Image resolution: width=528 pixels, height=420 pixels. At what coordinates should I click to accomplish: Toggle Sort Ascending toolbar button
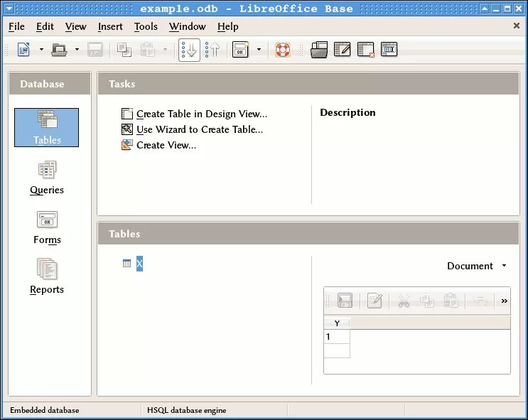point(189,50)
